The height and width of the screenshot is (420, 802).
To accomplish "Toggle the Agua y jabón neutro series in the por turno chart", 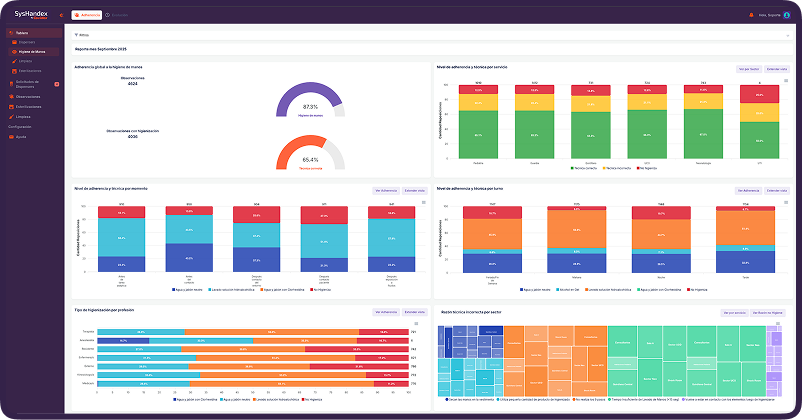I will coord(535,290).
